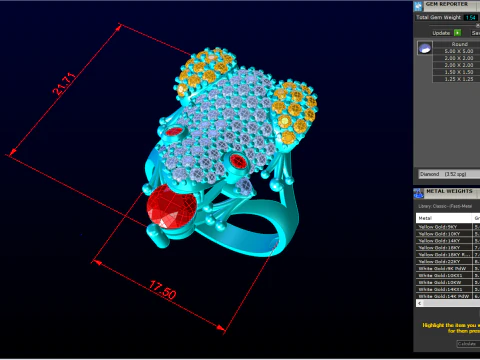Click the Metal Weights panel icon
Image resolution: width=480 pixels, height=360 pixels.
coord(419,193)
